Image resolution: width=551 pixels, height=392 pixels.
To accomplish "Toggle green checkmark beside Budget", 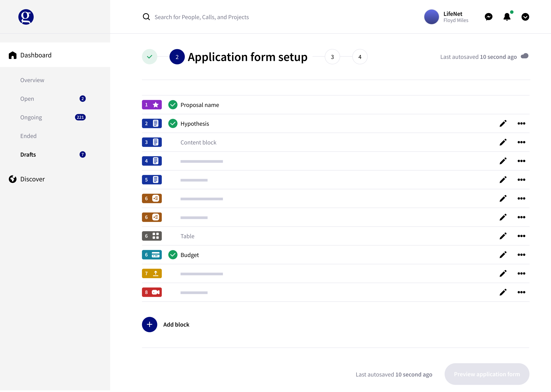I will pyautogui.click(x=173, y=255).
